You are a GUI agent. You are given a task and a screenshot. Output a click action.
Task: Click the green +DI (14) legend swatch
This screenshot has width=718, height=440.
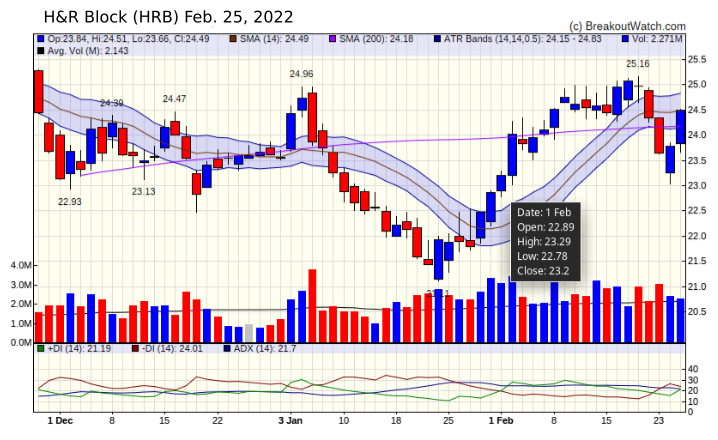click(x=41, y=349)
